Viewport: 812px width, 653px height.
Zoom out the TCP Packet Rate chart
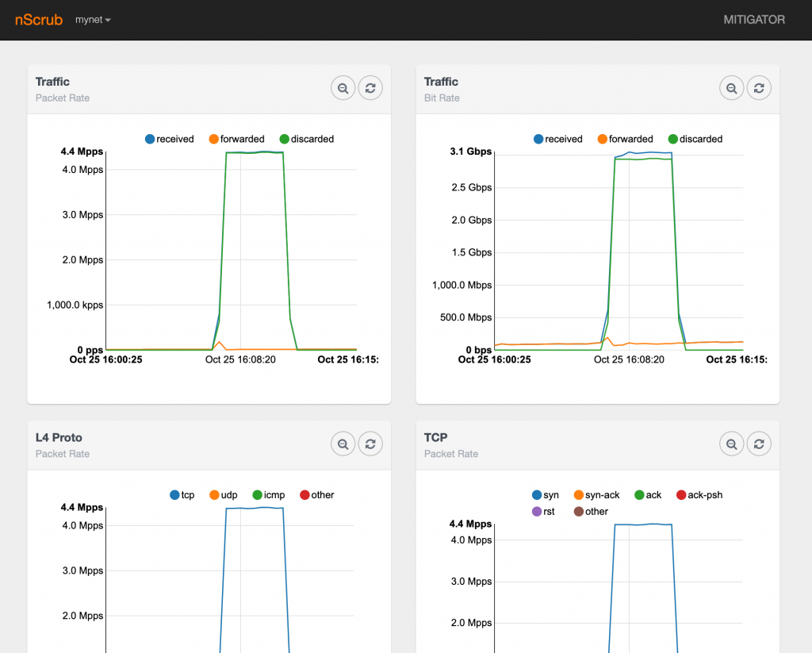point(731,444)
